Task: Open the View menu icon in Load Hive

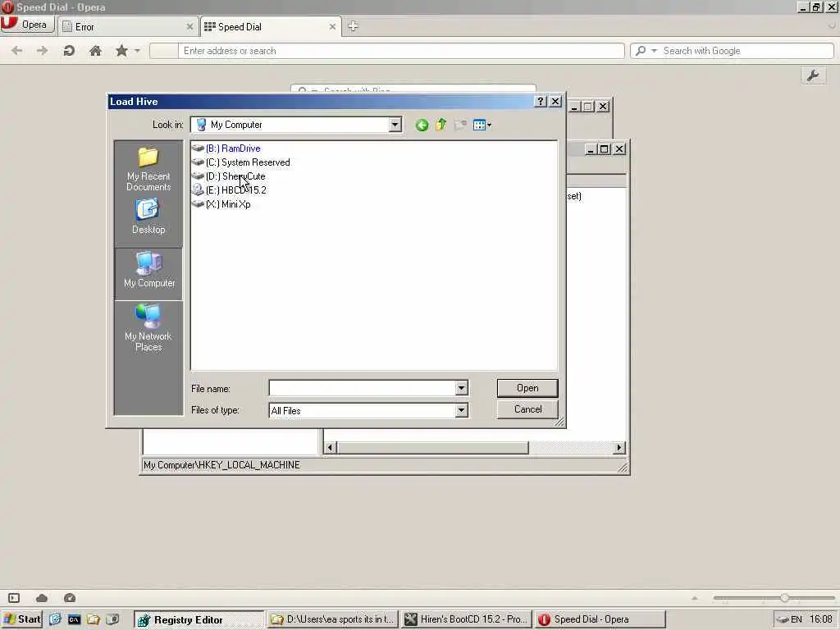Action: pos(482,126)
